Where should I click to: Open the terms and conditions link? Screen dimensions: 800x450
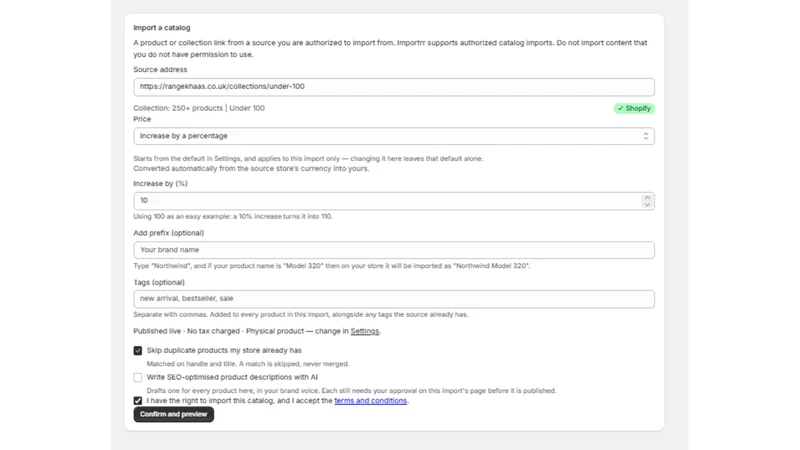pos(370,401)
